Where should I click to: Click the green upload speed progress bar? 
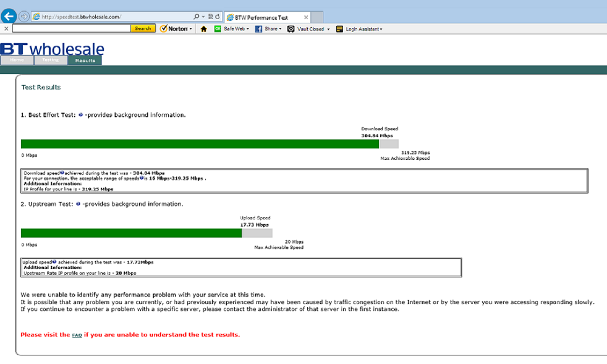pos(131,233)
